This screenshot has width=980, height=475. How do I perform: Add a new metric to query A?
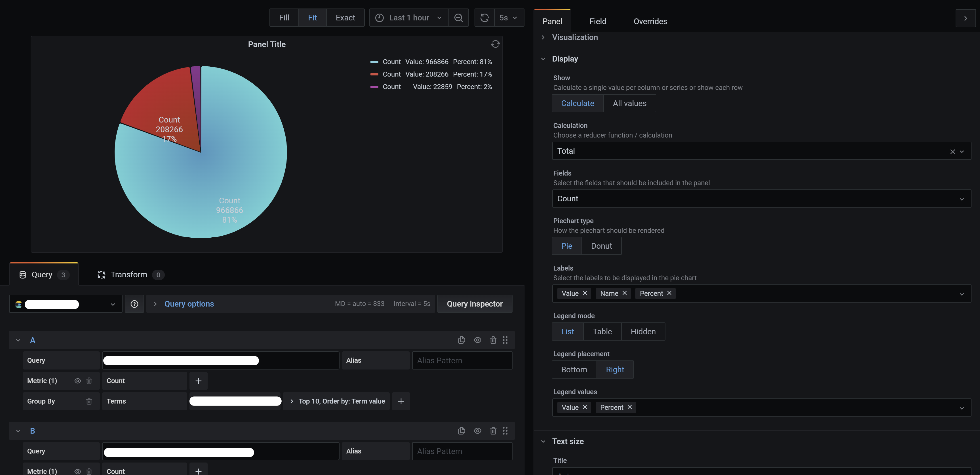(198, 380)
